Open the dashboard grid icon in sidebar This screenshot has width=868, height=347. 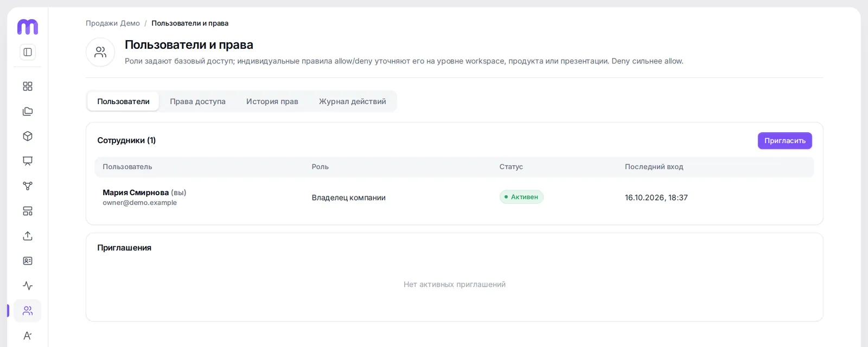28,86
